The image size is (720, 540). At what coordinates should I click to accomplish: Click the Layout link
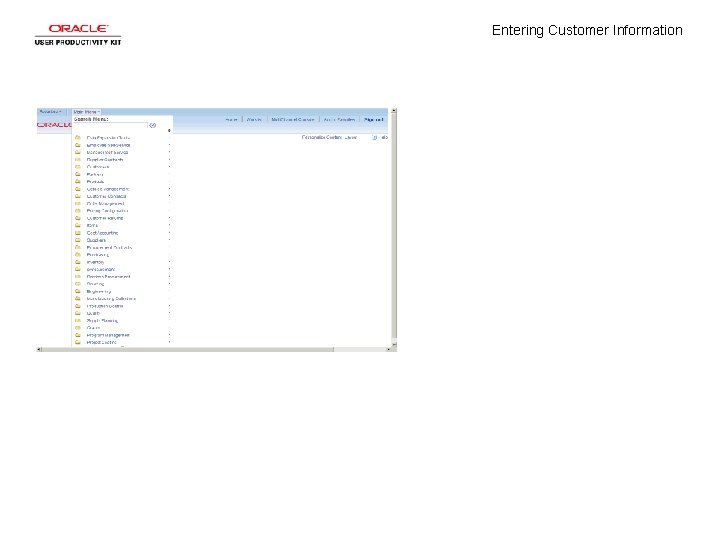pos(351,137)
